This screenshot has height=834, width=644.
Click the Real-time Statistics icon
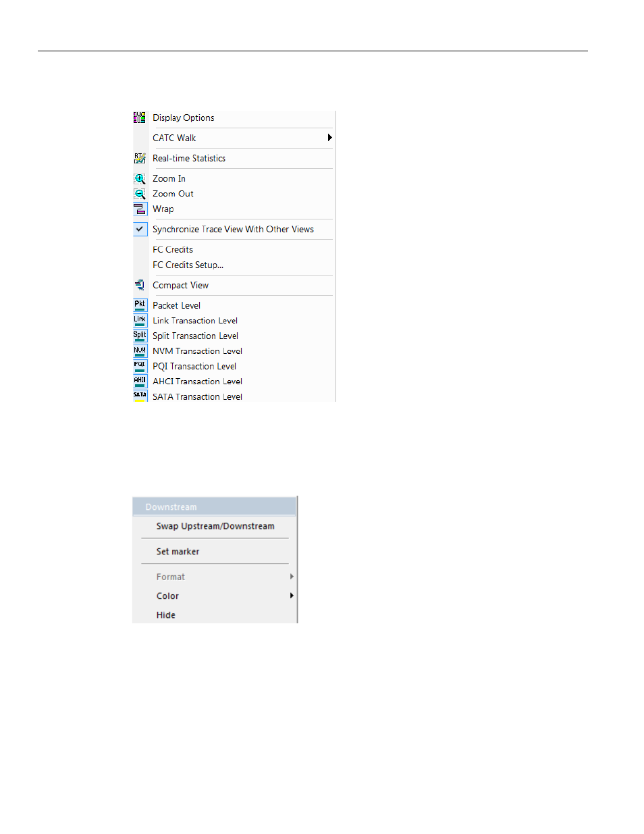pos(140,158)
